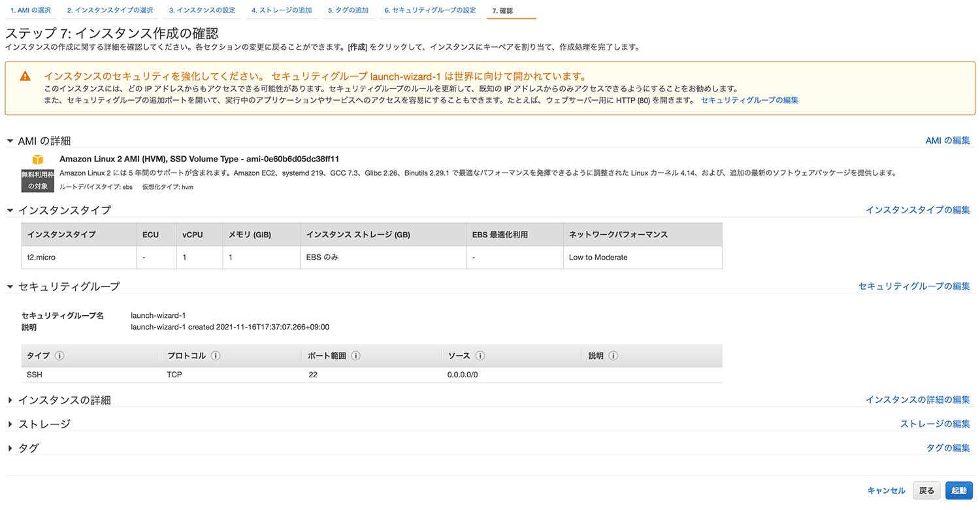Expand the ストレージ section
Viewport: 980px width, 510px height.
click(10, 424)
